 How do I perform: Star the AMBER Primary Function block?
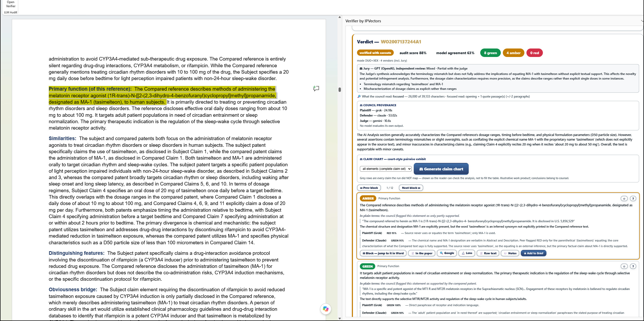click(624, 198)
